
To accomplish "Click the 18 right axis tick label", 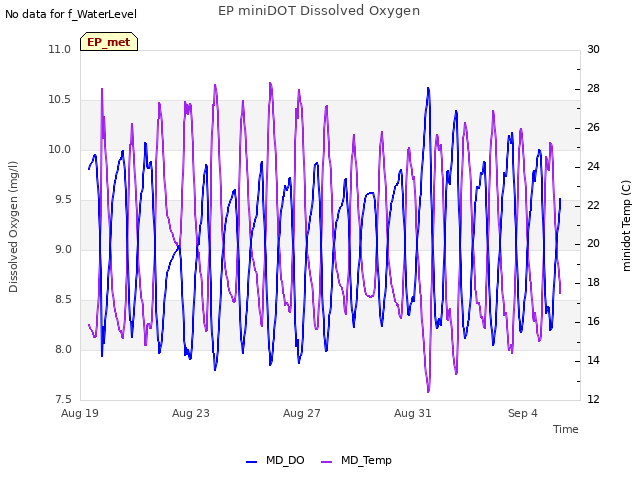I will 593,282.
